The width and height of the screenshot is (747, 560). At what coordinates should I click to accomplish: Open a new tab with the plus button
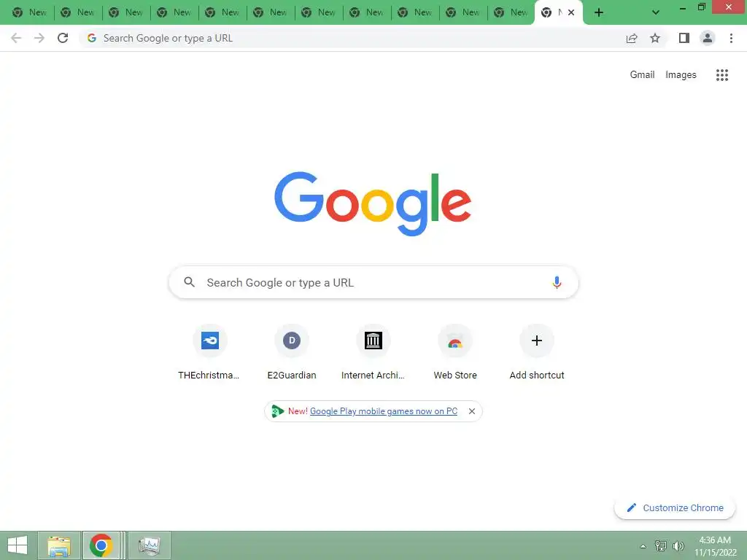point(599,12)
